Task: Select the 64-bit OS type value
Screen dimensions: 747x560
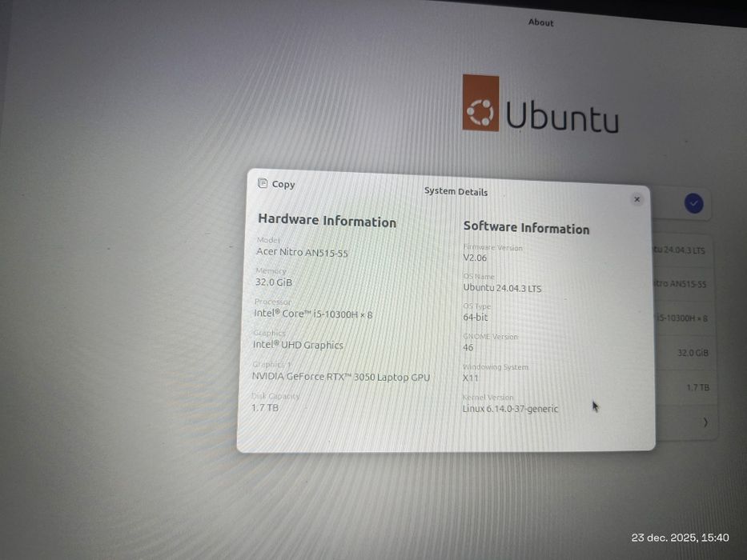Action: click(x=476, y=317)
